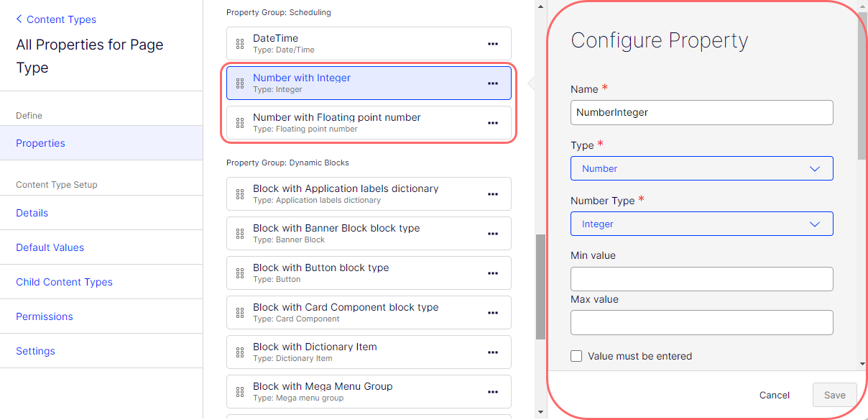The width and height of the screenshot is (868, 420).
Task: Click drag handle of Number with Floating point number
Action: pos(240,123)
